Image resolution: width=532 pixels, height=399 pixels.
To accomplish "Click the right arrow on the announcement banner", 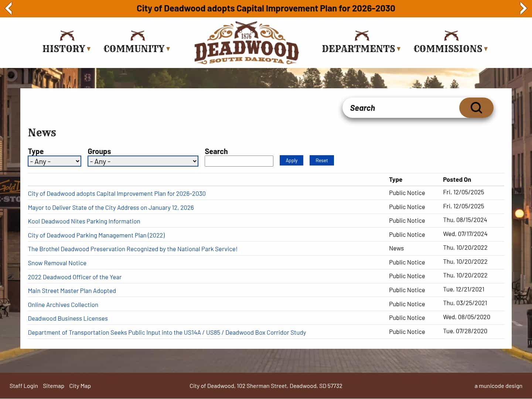I will (524, 8).
